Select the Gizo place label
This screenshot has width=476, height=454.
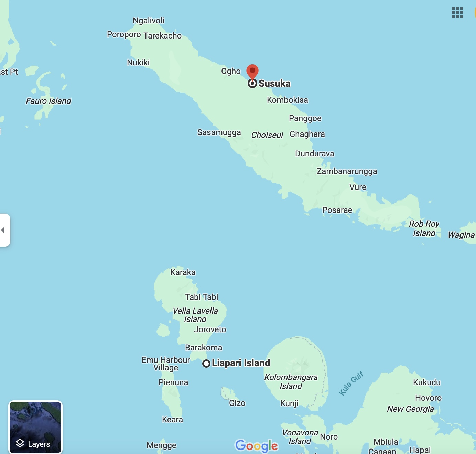(x=237, y=403)
